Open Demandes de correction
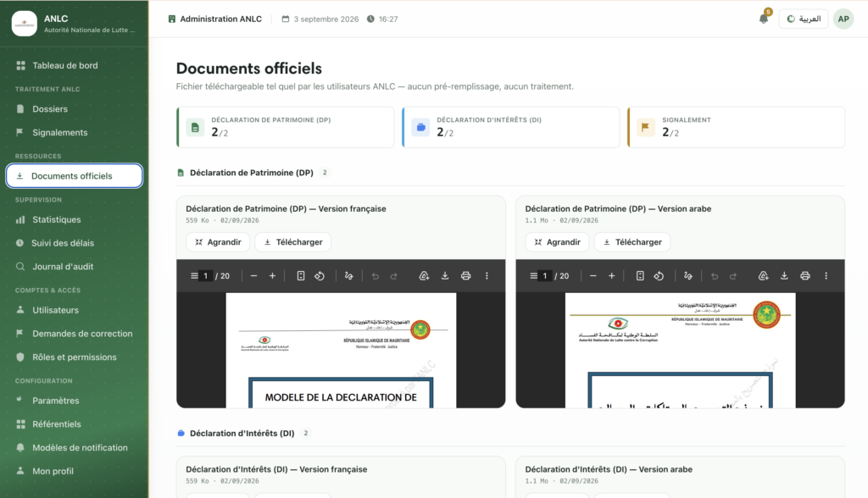The width and height of the screenshot is (868, 498). [75, 334]
